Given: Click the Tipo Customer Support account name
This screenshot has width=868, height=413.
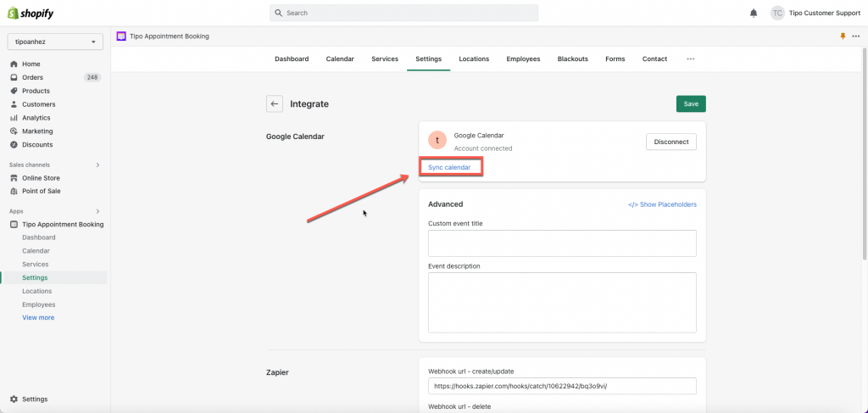Looking at the screenshot, I should [825, 13].
